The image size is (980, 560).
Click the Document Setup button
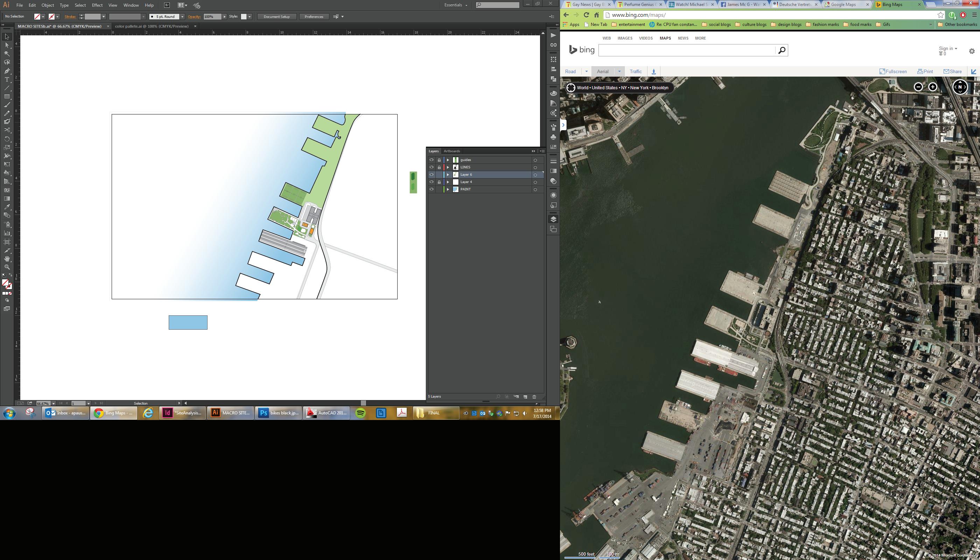(276, 16)
